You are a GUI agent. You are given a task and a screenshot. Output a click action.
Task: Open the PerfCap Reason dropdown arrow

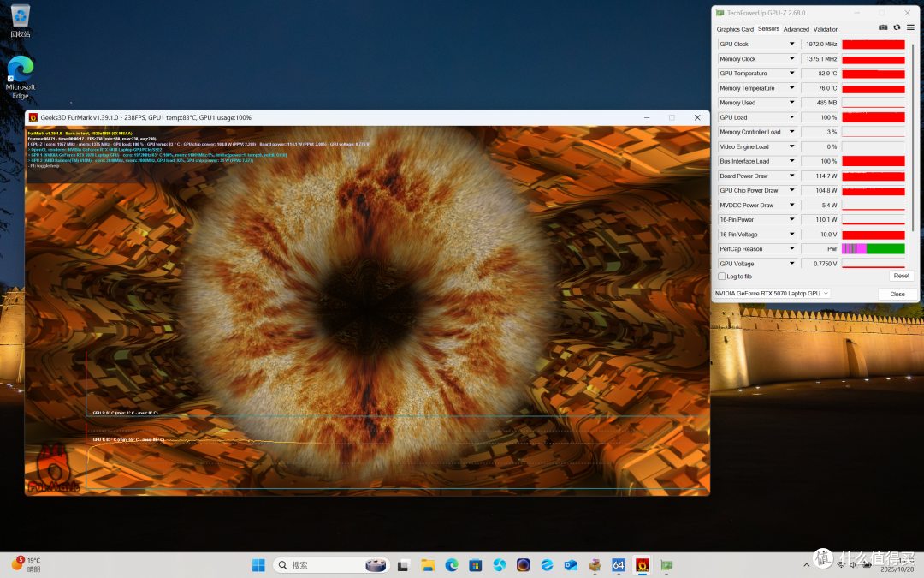(x=792, y=249)
